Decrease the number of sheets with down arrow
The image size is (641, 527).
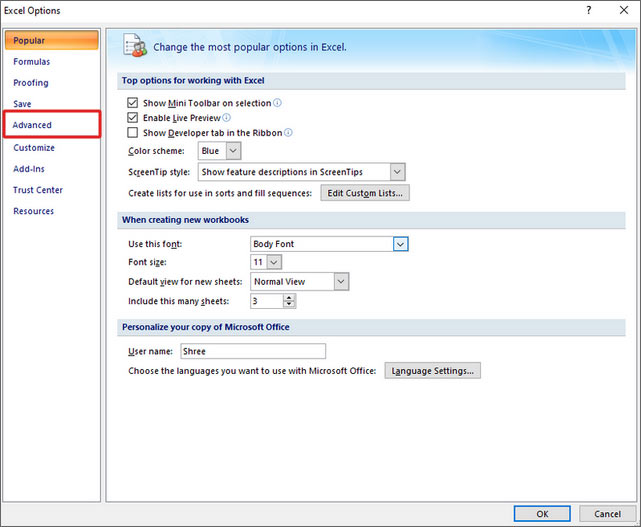pos(289,304)
